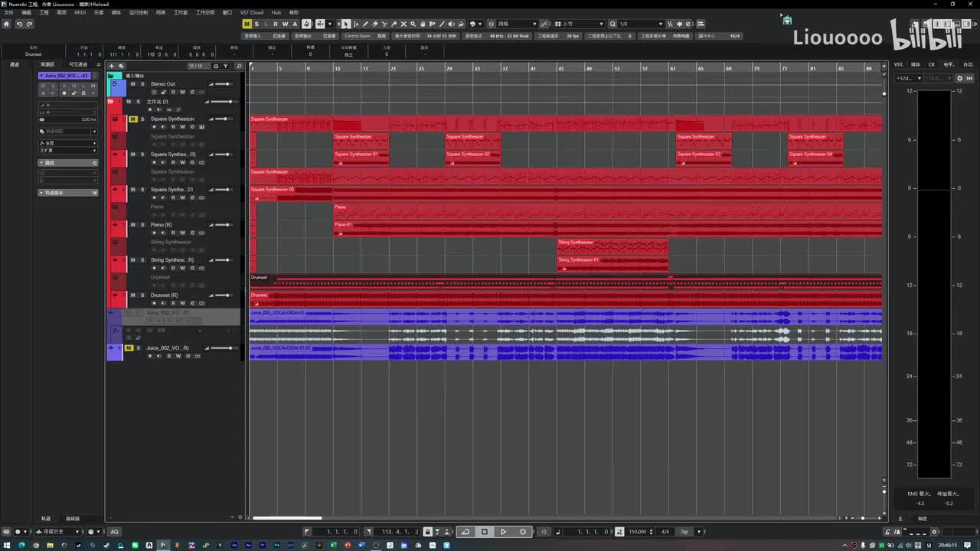Screen dimensions: 980x551
Task: Toggle the Snap on/off icon
Action: [x=491, y=24]
